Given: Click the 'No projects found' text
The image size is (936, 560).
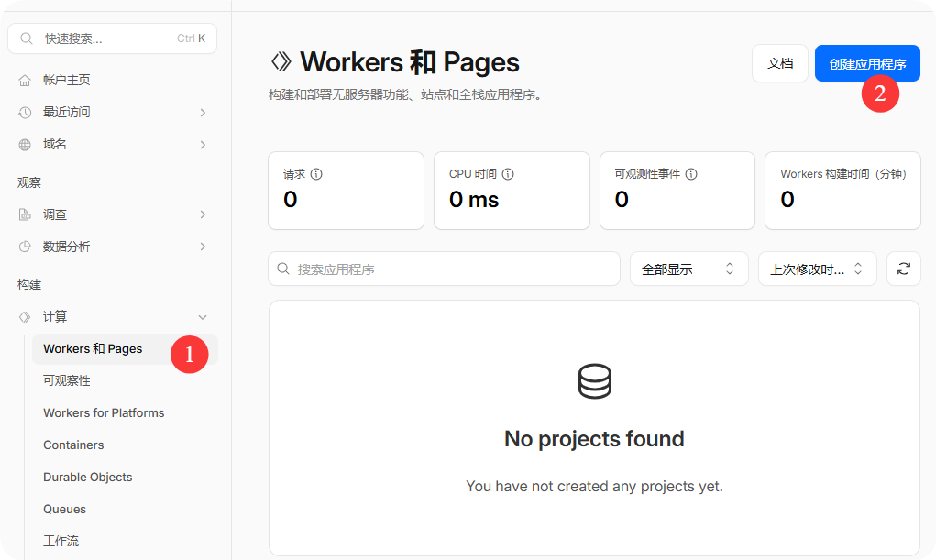Looking at the screenshot, I should [595, 439].
